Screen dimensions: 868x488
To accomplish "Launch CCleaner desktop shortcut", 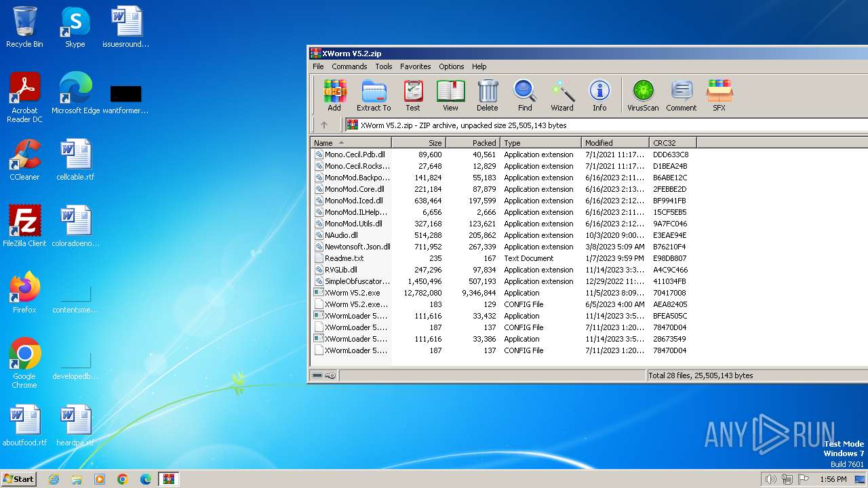I will click(x=24, y=160).
